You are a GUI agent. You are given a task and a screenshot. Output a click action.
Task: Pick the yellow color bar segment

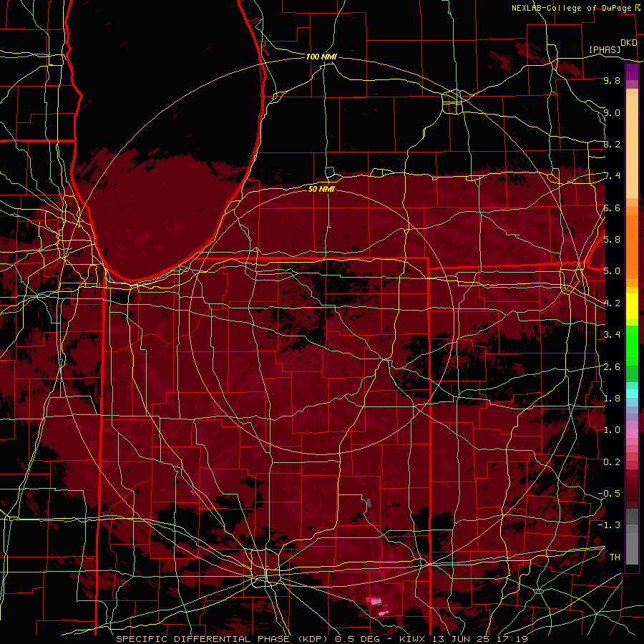(x=632, y=306)
